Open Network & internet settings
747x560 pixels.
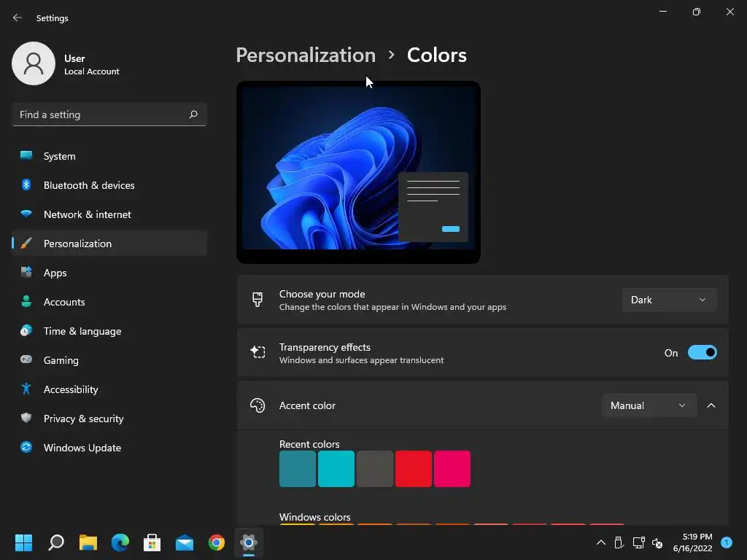(x=109, y=214)
